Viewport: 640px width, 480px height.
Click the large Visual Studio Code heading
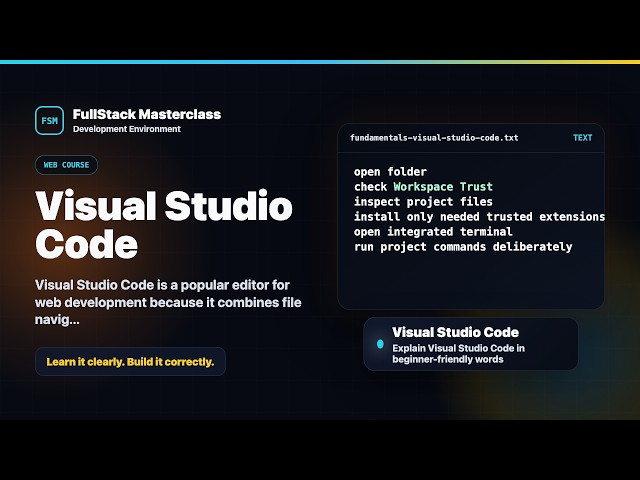[164, 224]
